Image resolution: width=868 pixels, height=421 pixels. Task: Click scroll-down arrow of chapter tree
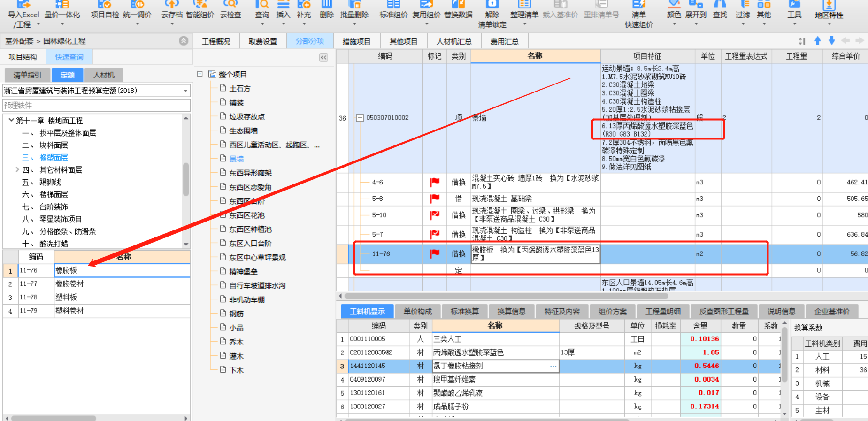tap(186, 244)
